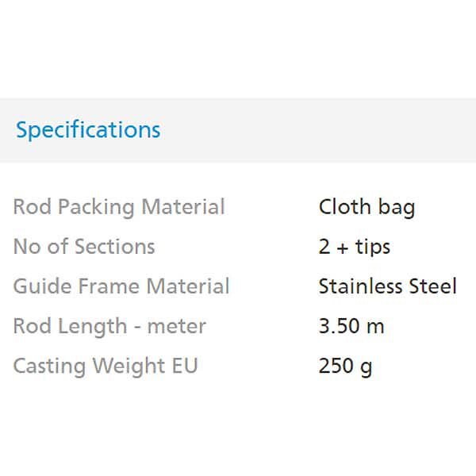The height and width of the screenshot is (476, 476).
Task: Select the Casting Weight EU label
Action: coord(106,366)
